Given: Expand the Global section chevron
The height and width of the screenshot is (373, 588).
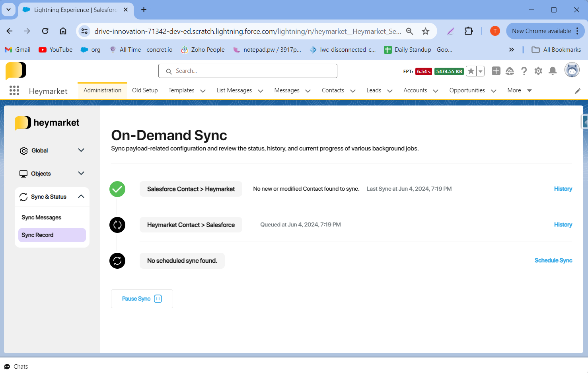Looking at the screenshot, I should tap(81, 150).
